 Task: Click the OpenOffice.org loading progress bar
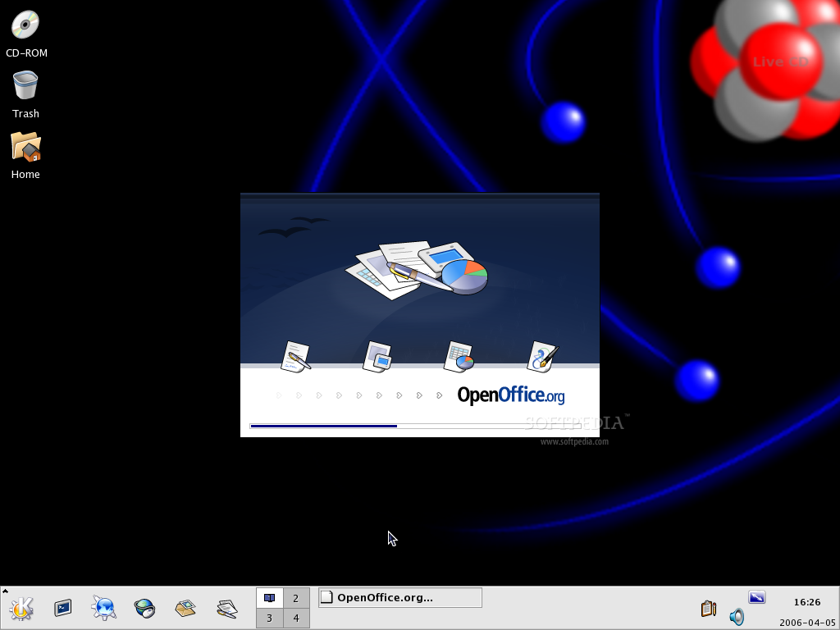[415, 426]
